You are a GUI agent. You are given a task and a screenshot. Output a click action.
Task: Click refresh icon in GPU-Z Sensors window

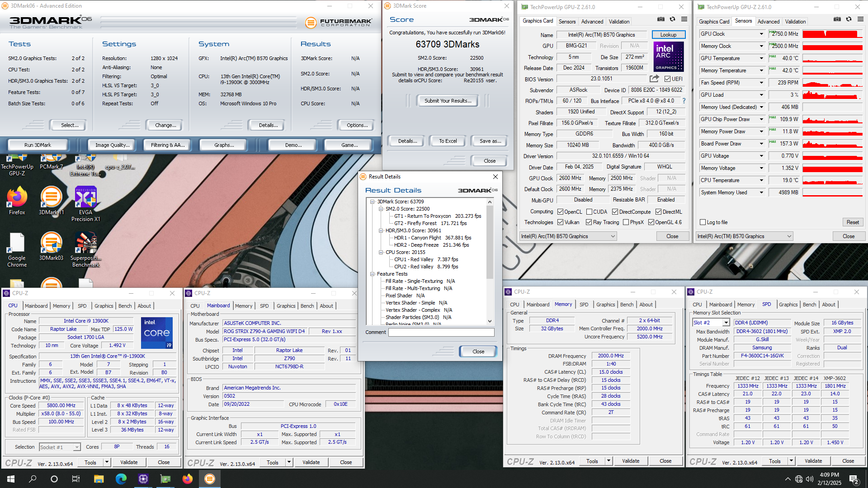click(x=849, y=19)
